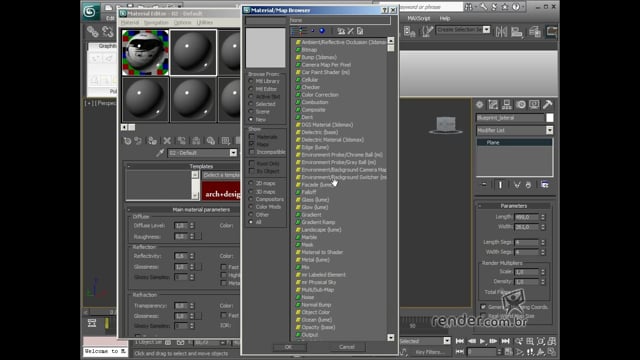Image resolution: width=640 pixels, height=360 pixels.
Task: Toggle the Maps show checkbox
Action: 252,144
